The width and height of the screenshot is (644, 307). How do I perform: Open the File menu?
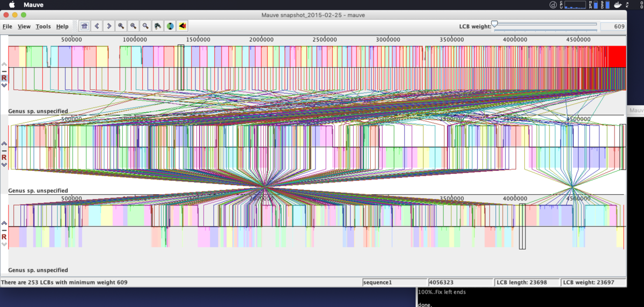(8, 26)
